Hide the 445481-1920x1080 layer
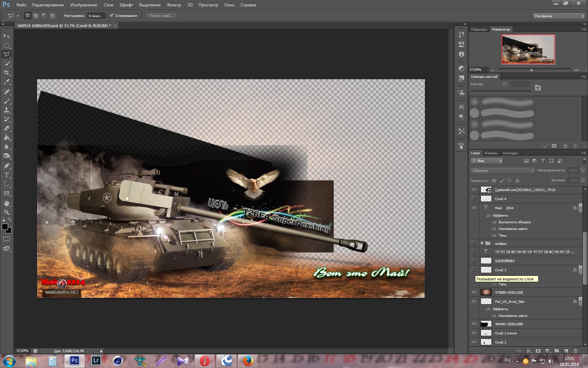588x368 pixels. (x=474, y=324)
